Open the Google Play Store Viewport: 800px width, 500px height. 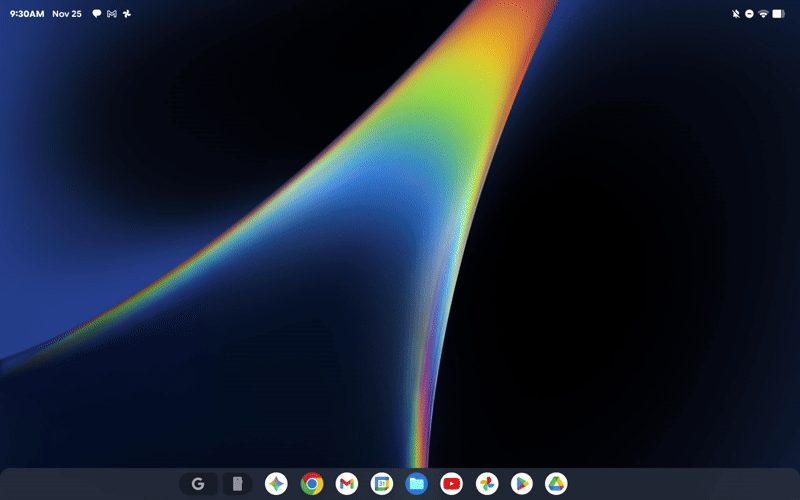click(x=521, y=484)
